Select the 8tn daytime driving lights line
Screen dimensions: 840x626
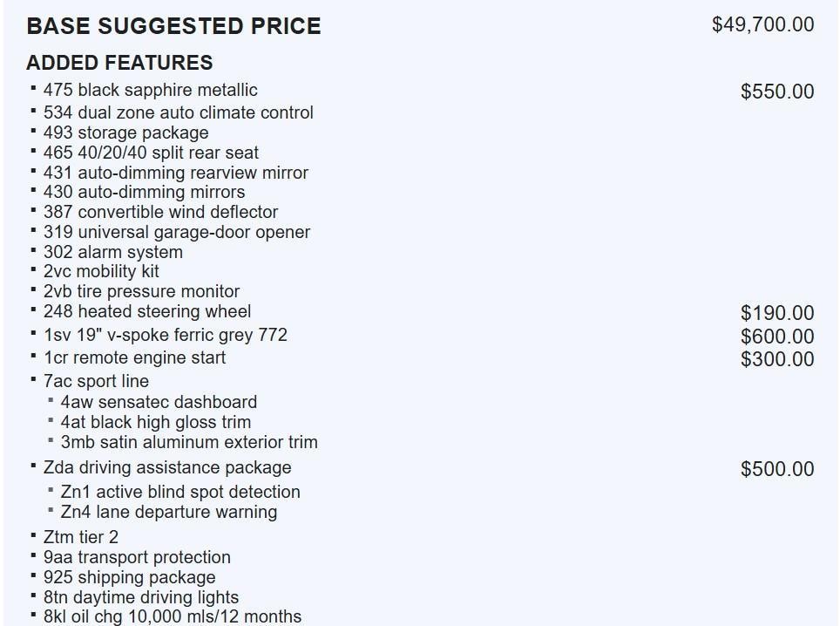[140, 597]
